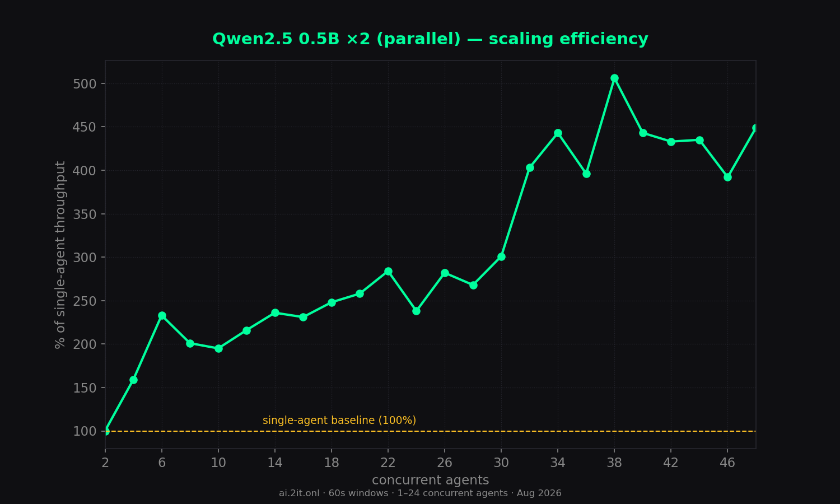Click the data point at 4 agents near 150%
840x504 pixels.
click(133, 380)
